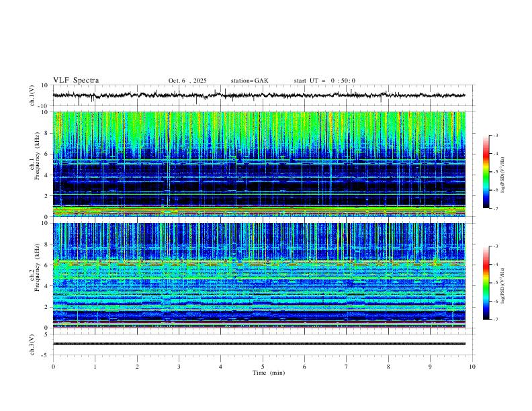Click time axis tick label "5"
The width and height of the screenshot is (532, 411).
(263, 367)
